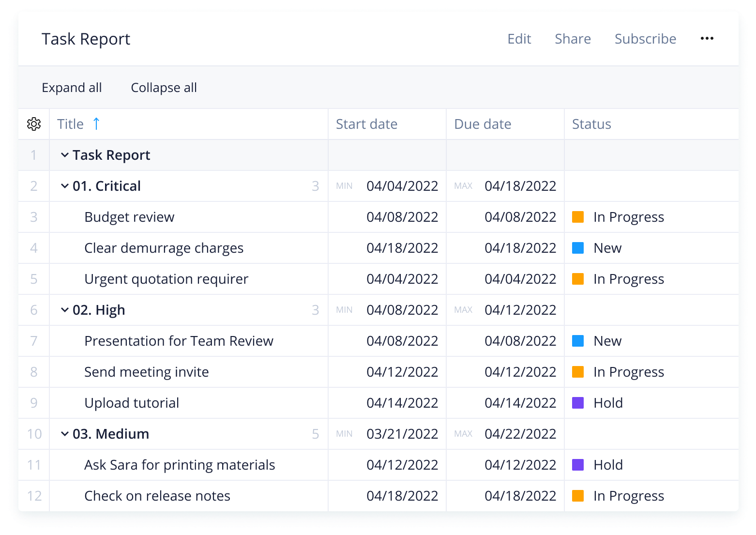Select row number 12
The height and width of the screenshot is (535, 756).
(x=34, y=496)
